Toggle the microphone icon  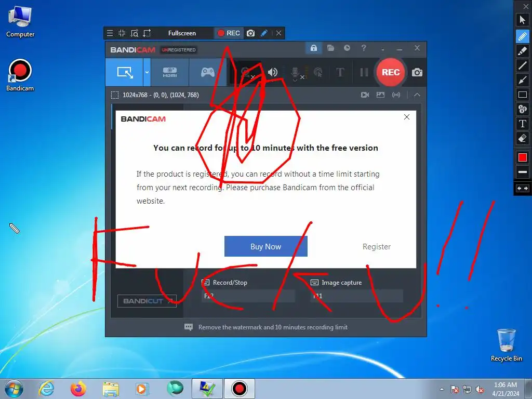coord(295,73)
